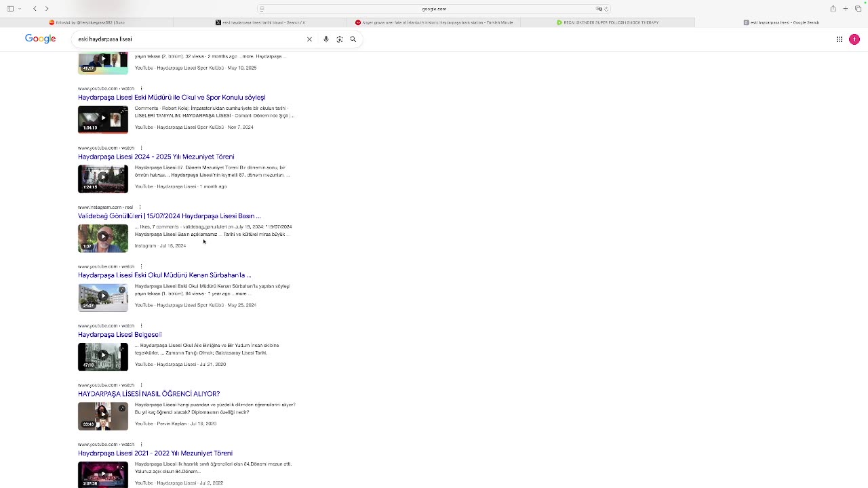This screenshot has height=488, width=868.
Task: Click 'YouTube · Haydarpaşa Lisesi · Jul 21, 2020' text
Action: pyautogui.click(x=180, y=365)
